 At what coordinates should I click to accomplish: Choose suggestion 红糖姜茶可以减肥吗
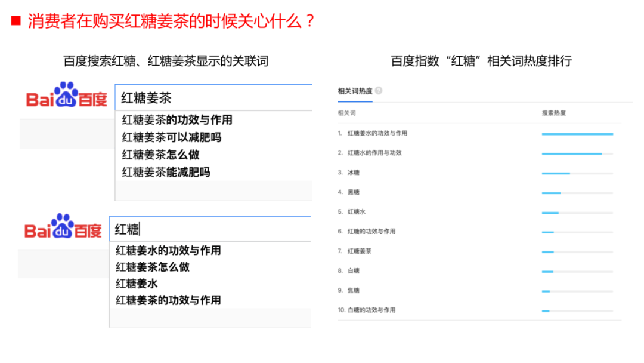(172, 137)
